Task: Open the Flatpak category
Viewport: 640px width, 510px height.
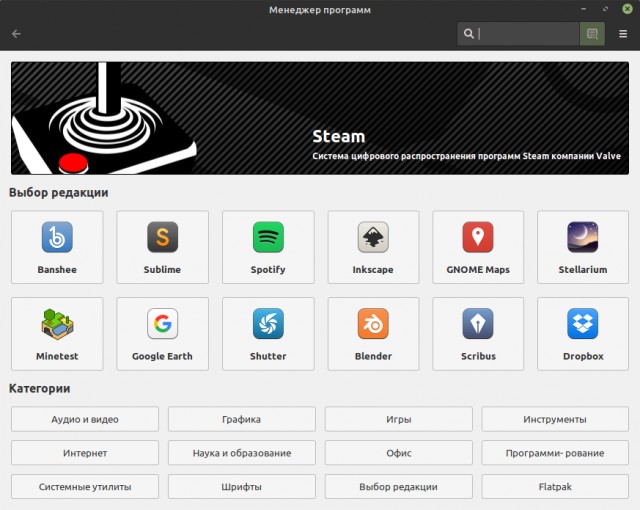Action: point(555,487)
